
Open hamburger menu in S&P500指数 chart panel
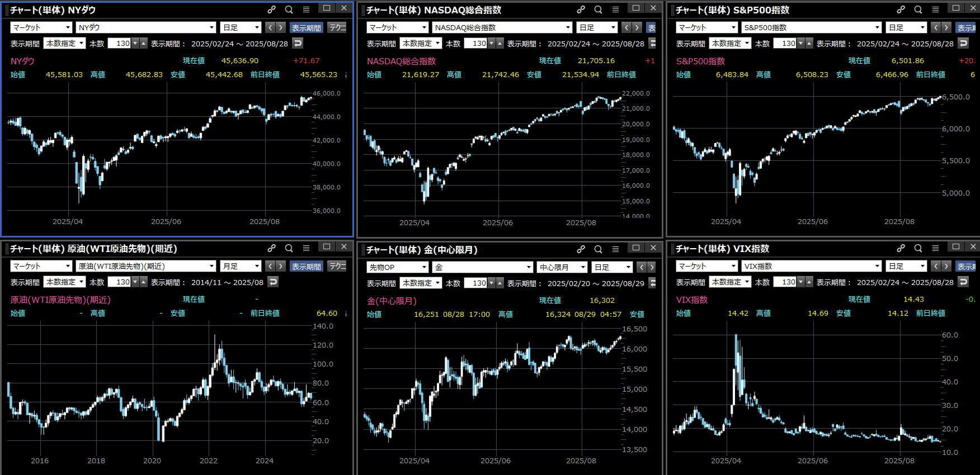[x=935, y=9]
